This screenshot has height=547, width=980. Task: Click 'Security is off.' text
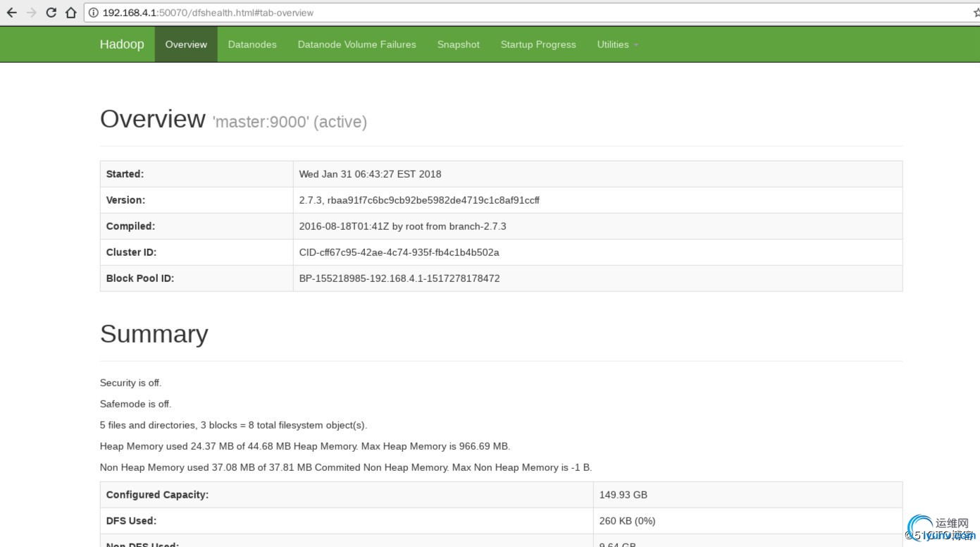point(131,383)
